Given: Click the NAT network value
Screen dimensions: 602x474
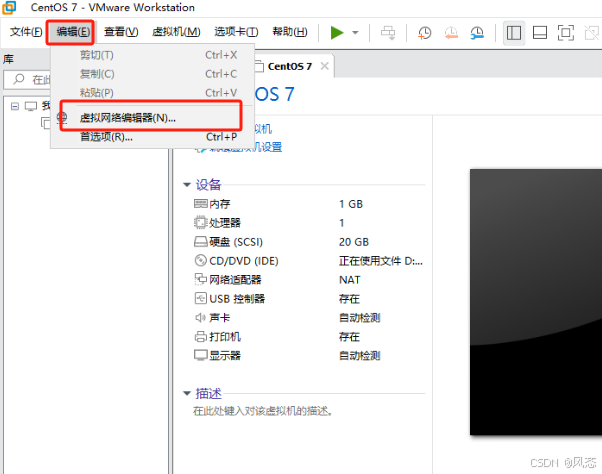Looking at the screenshot, I should tap(349, 280).
